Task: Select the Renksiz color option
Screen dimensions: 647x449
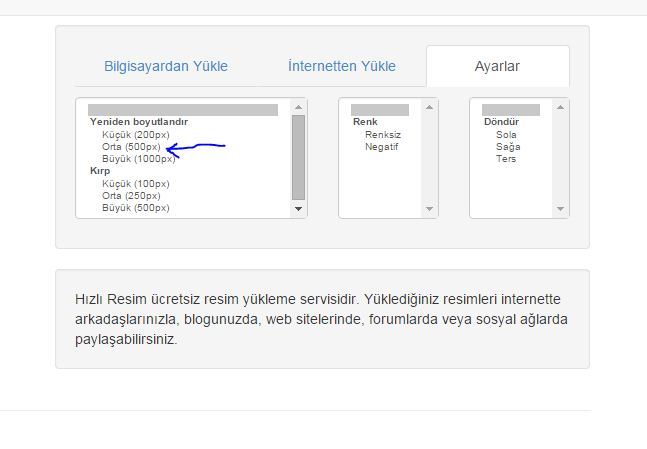Action: 383,135
